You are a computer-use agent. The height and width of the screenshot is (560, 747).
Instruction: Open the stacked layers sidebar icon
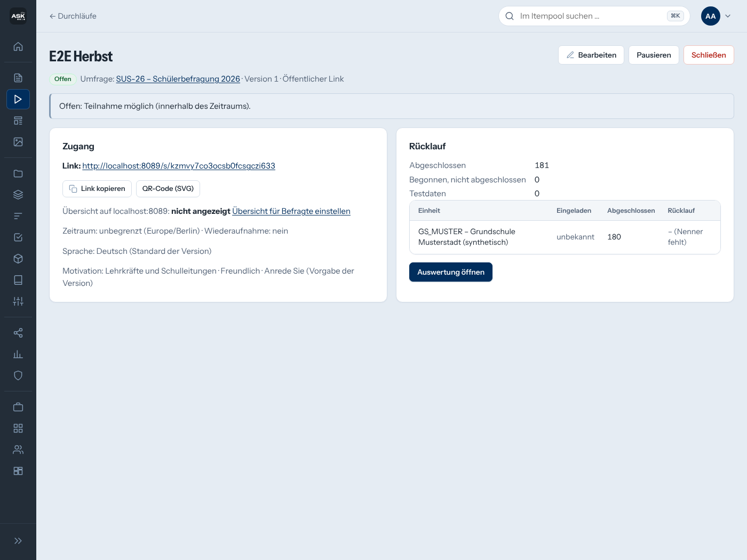coord(18,195)
